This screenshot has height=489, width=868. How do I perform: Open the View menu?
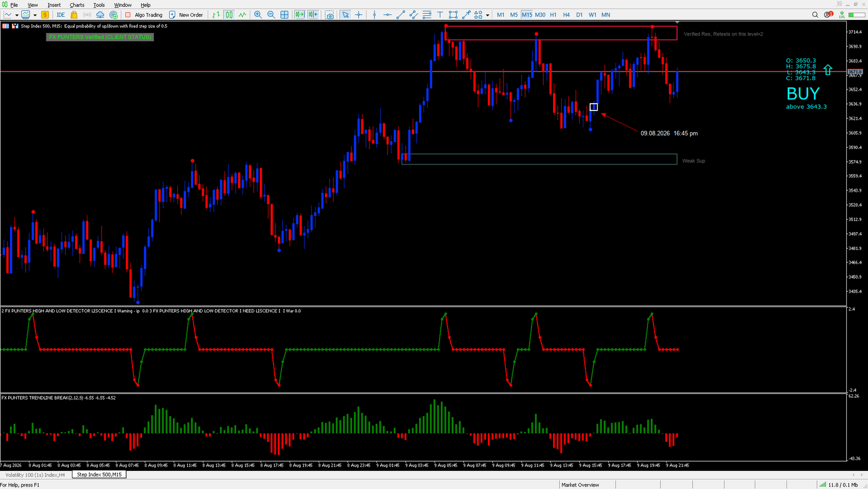tap(32, 5)
